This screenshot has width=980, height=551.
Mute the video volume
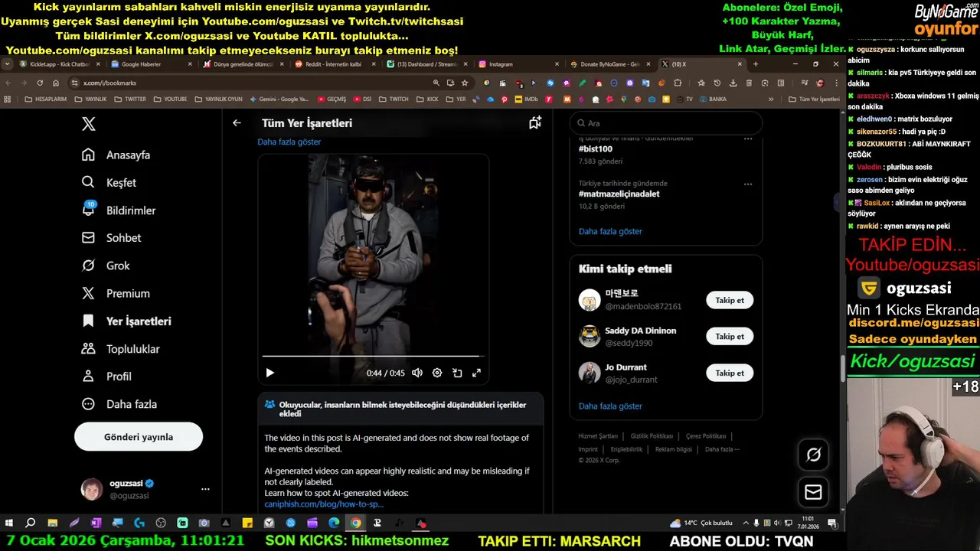(x=417, y=373)
